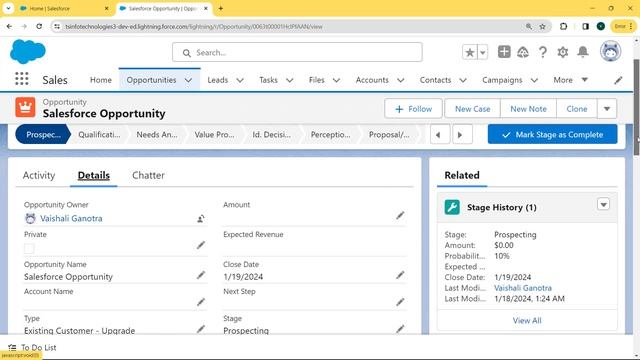Go back in browser history
The width and height of the screenshot is (640, 360).
(x=9, y=26)
